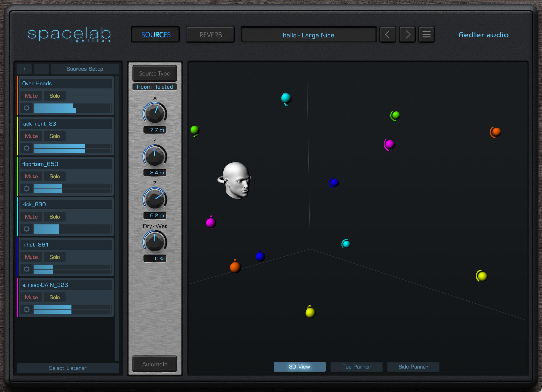
Task: Mute the kick front_33 source
Action: [31, 136]
